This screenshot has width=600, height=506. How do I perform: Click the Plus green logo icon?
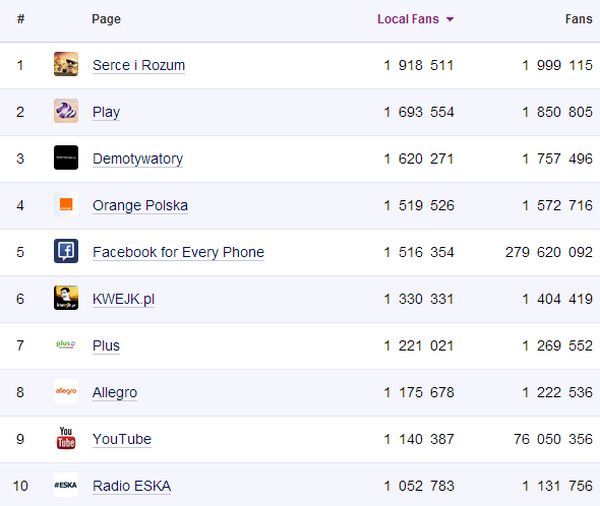[66, 345]
